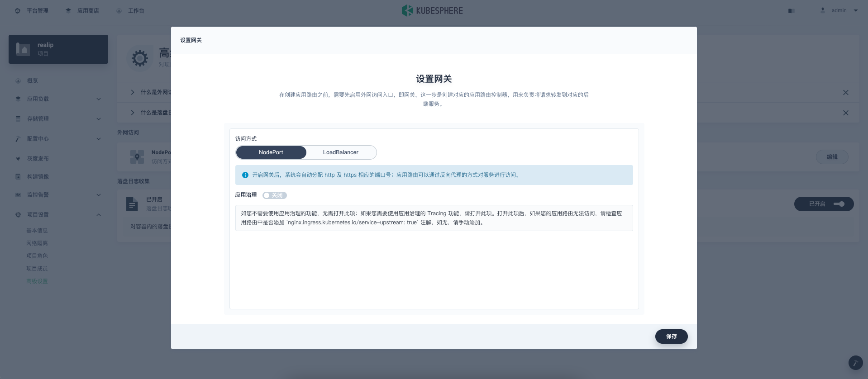Click the admin user avatar icon
This screenshot has height=379, width=868.
[x=823, y=10]
